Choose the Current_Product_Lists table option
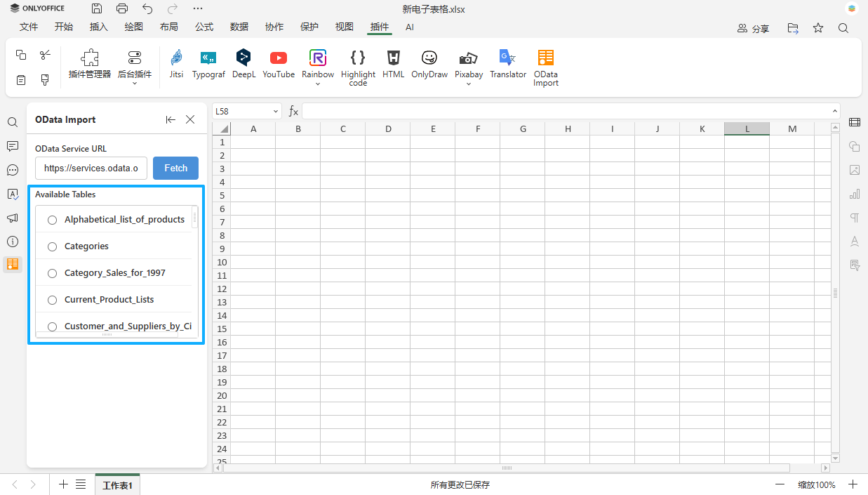 52,299
